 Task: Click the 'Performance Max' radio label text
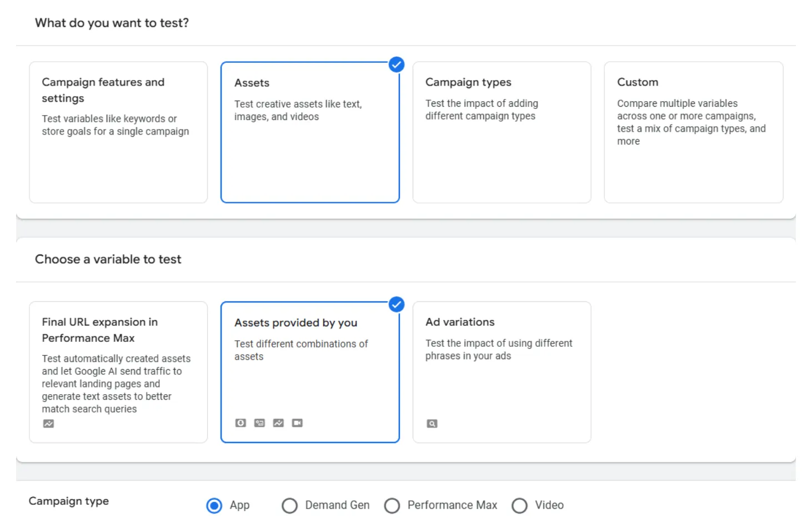tap(452, 505)
